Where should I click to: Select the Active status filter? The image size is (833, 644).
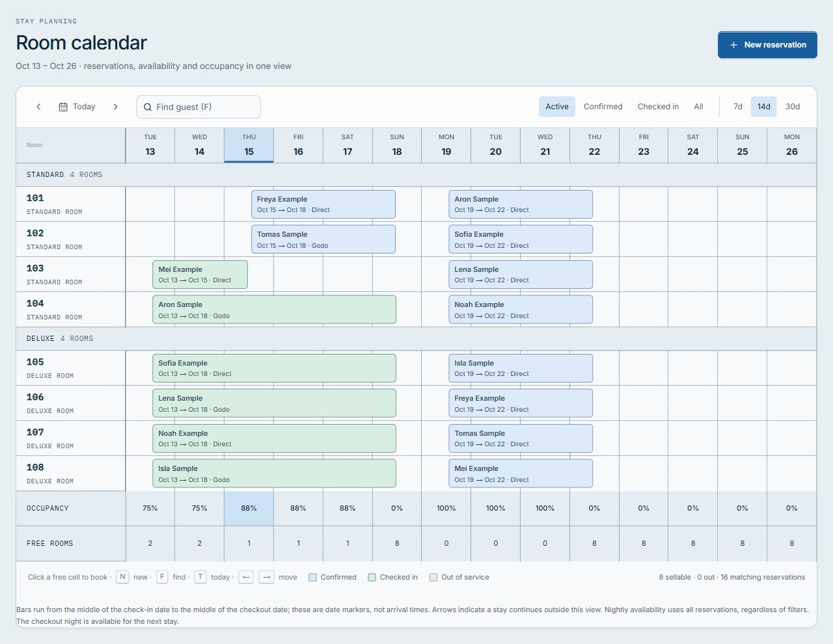point(557,107)
